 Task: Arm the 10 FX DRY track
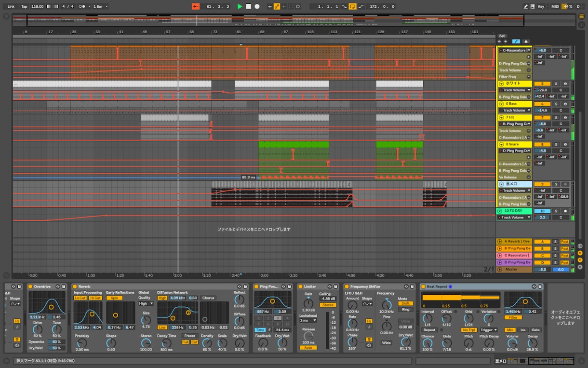[565, 211]
